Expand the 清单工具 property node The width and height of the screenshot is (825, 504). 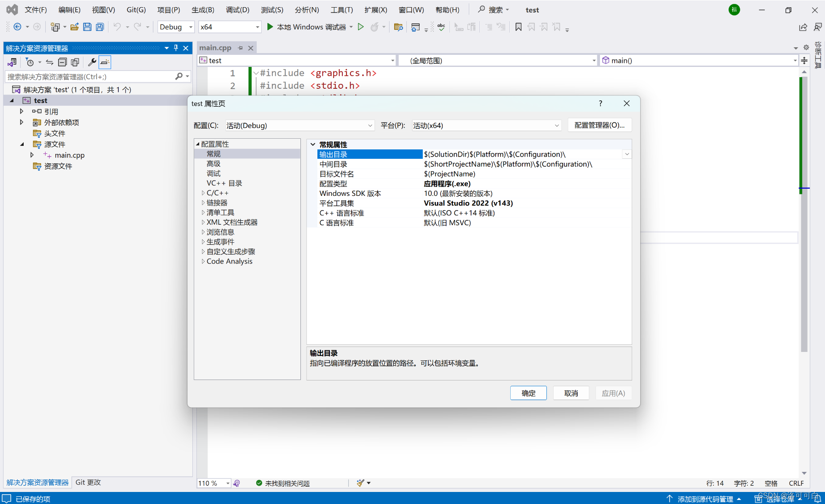pos(203,212)
